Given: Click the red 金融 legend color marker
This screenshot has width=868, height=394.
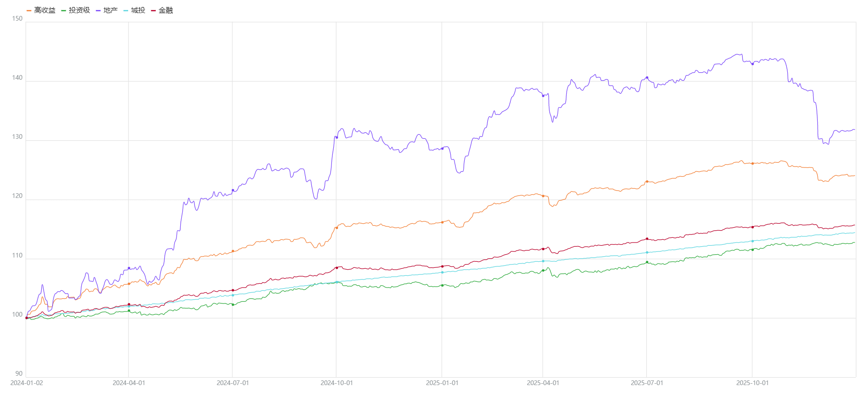Looking at the screenshot, I should point(154,10).
